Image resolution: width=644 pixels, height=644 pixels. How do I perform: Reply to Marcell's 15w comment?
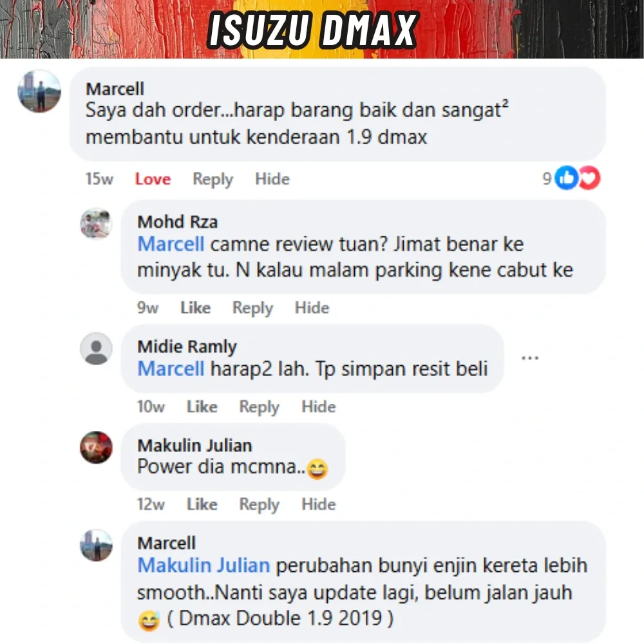[213, 180]
